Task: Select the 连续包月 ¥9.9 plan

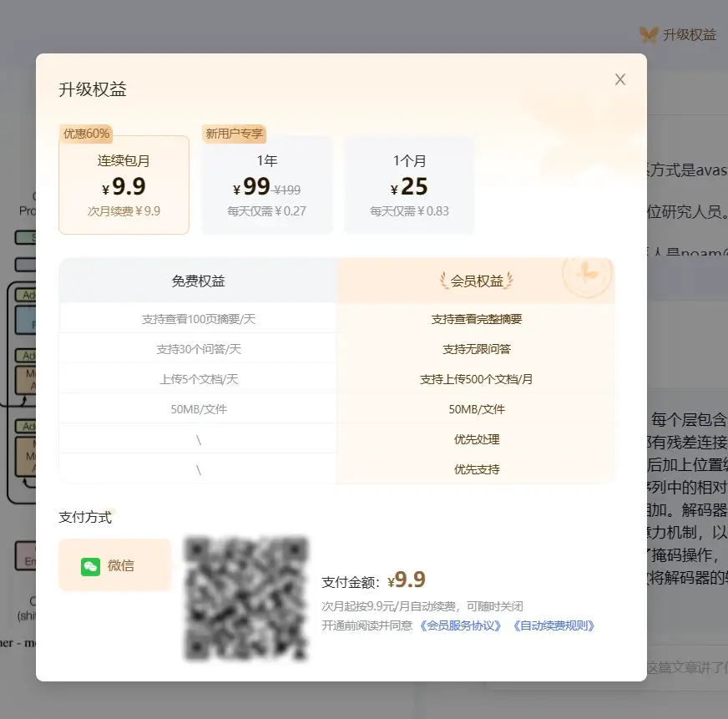Action: (124, 185)
